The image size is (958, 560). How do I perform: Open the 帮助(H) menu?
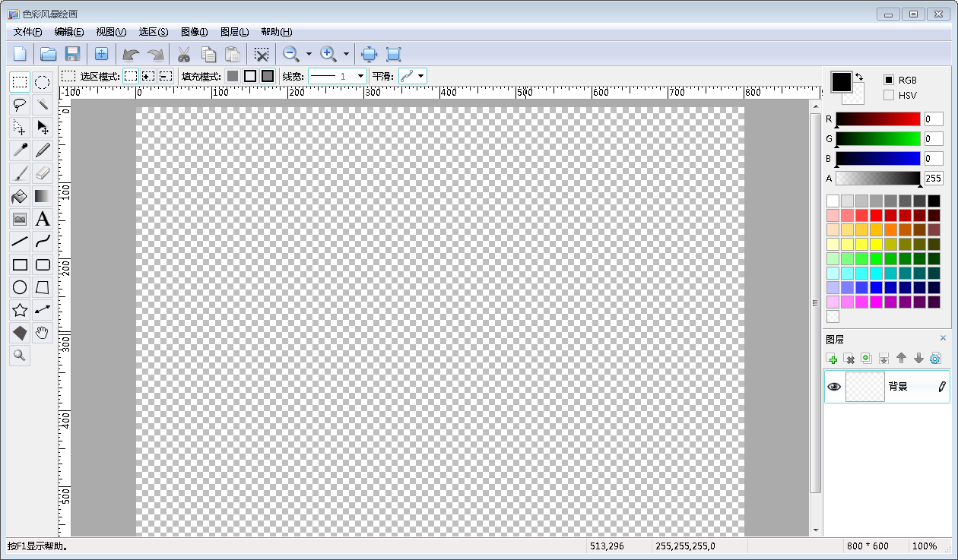(x=277, y=32)
